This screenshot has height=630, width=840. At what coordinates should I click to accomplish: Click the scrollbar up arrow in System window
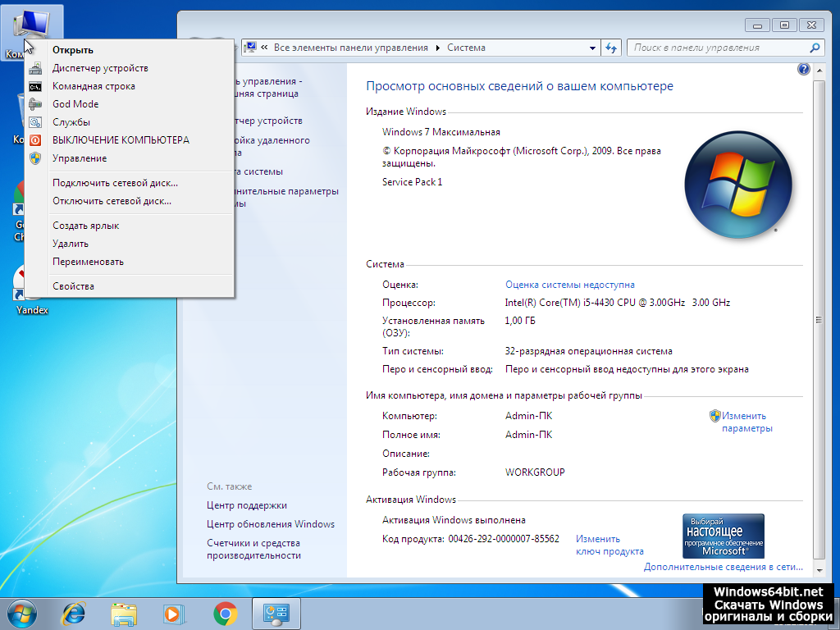tap(819, 71)
